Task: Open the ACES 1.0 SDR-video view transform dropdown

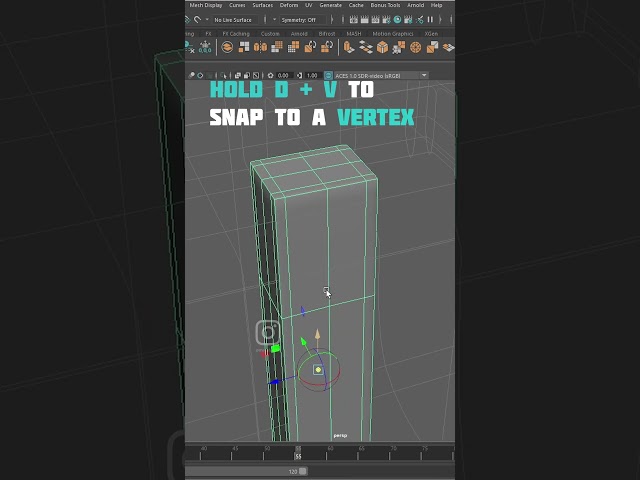Action: click(x=381, y=76)
